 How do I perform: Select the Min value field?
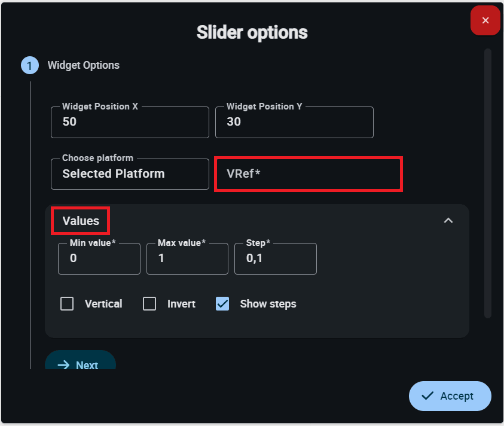click(99, 259)
